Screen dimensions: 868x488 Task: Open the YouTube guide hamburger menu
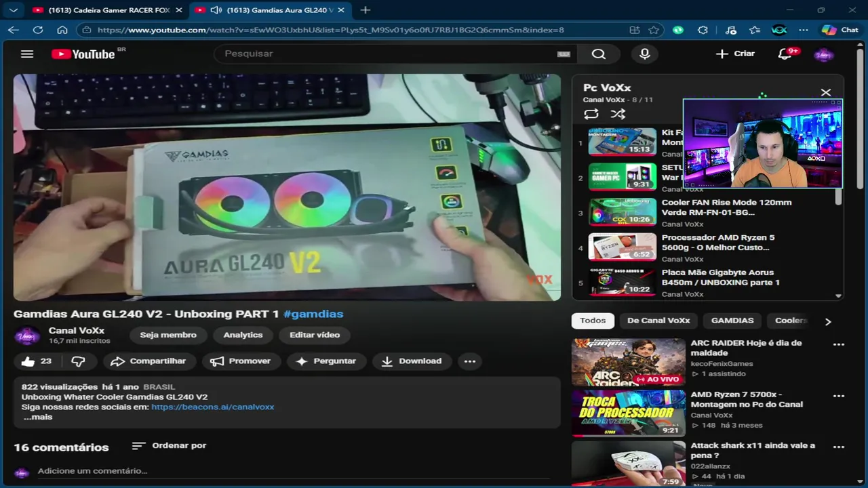(x=26, y=54)
